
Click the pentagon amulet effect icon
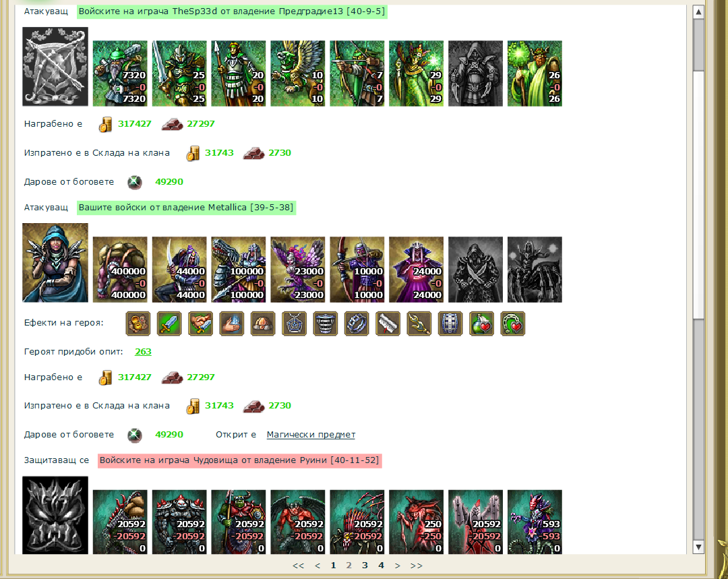(x=294, y=323)
